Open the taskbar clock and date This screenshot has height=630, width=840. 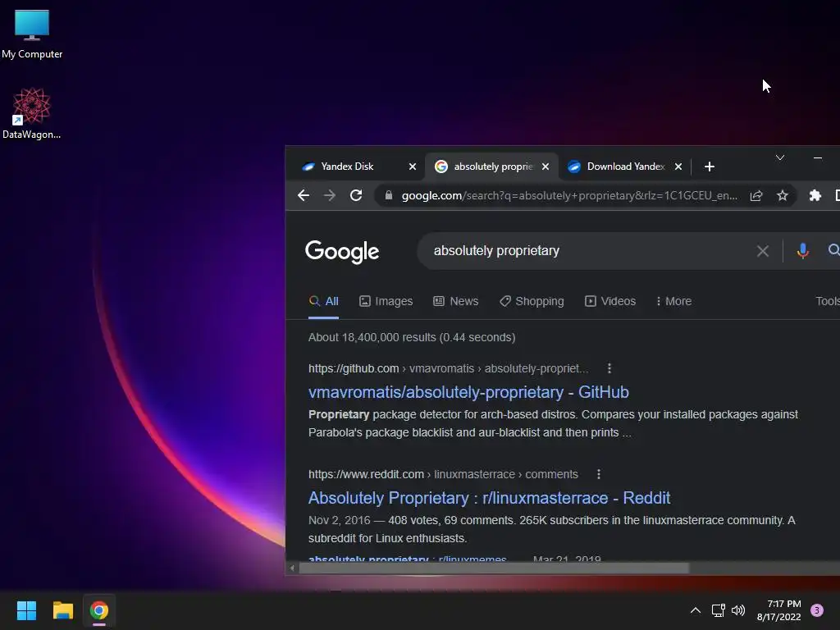(779, 610)
